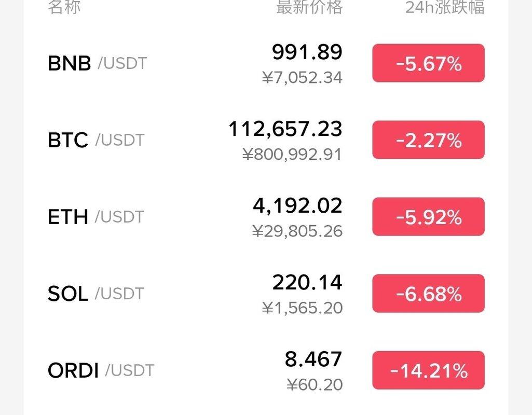Tap the ¥29,805.26 converted ETH price
This screenshot has width=532, height=415.
[297, 231]
